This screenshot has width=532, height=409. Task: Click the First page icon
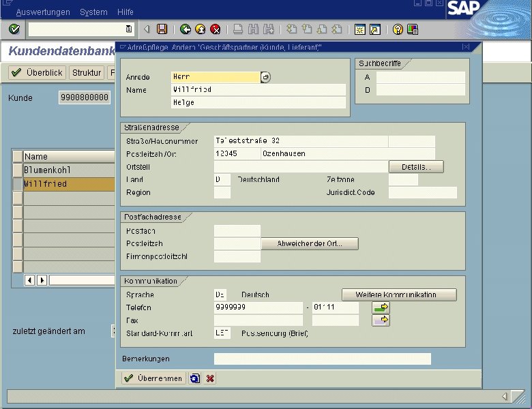point(292,29)
